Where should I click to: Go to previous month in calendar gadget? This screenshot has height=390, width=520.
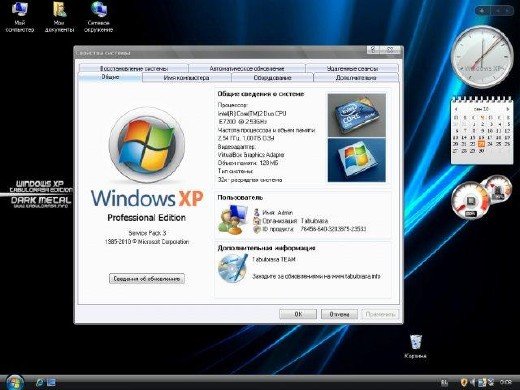click(x=456, y=109)
